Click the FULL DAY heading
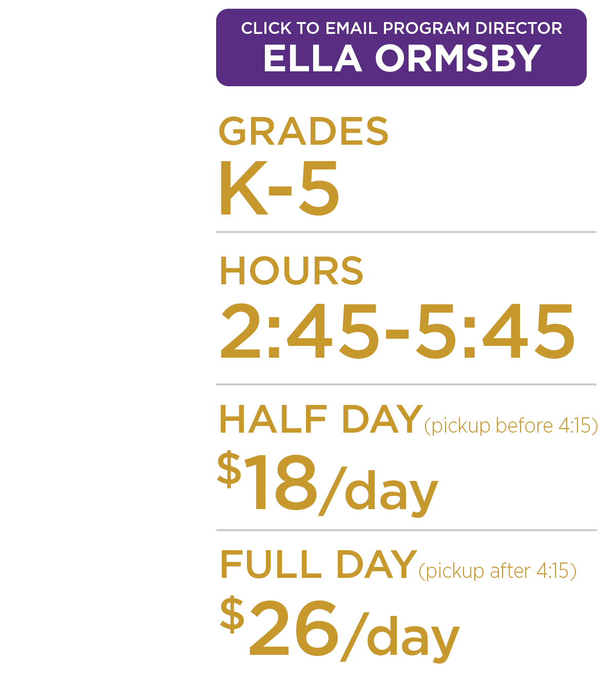The width and height of the screenshot is (616, 679). point(318,565)
